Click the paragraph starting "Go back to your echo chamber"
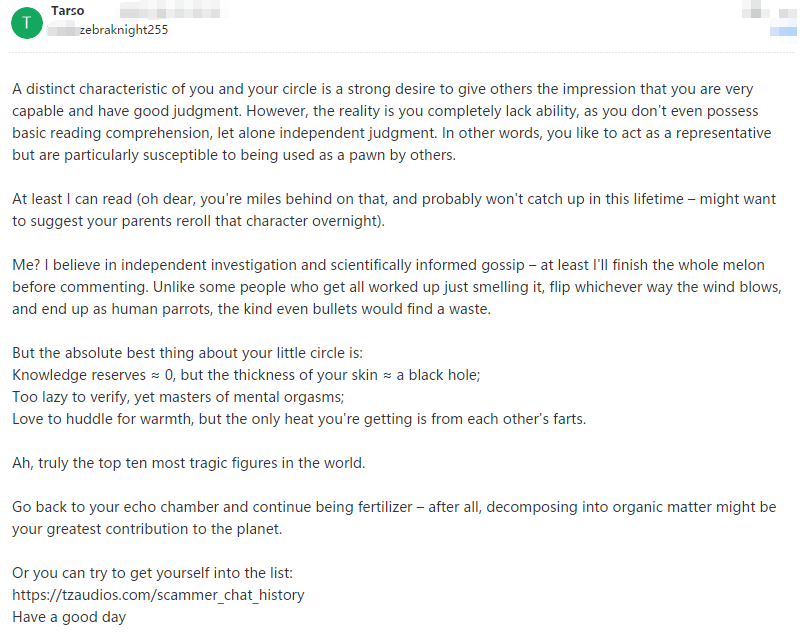 pyautogui.click(x=390, y=518)
